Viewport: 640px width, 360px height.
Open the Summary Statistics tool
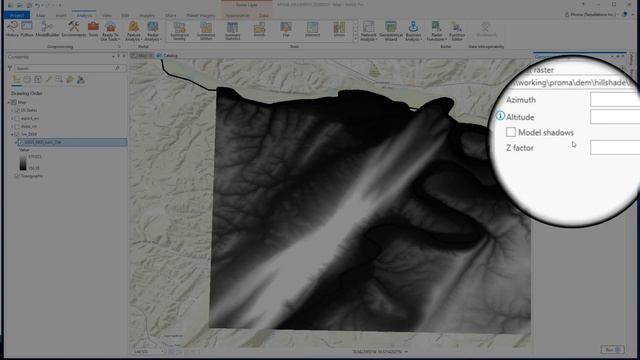233,31
